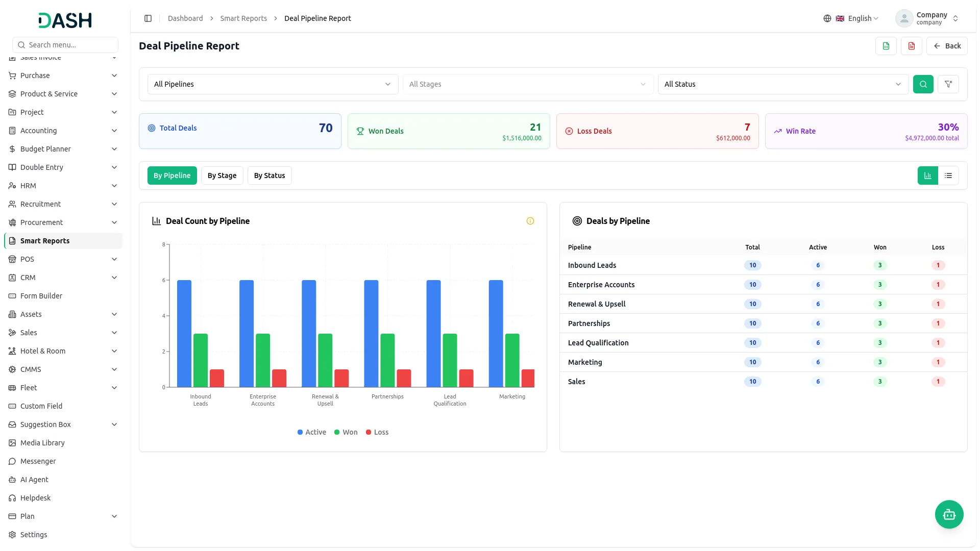Open the Plan menu

63,516
